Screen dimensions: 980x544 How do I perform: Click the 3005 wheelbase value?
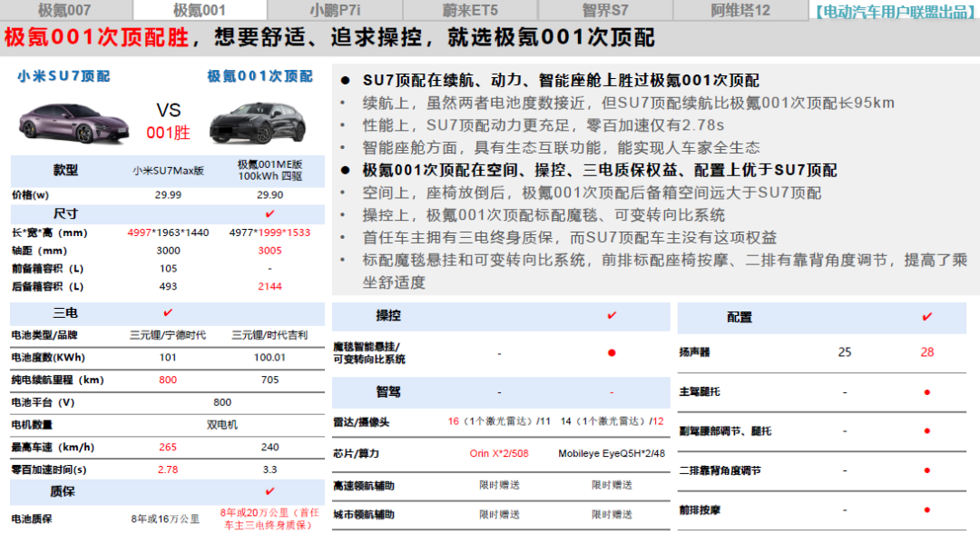(x=270, y=251)
